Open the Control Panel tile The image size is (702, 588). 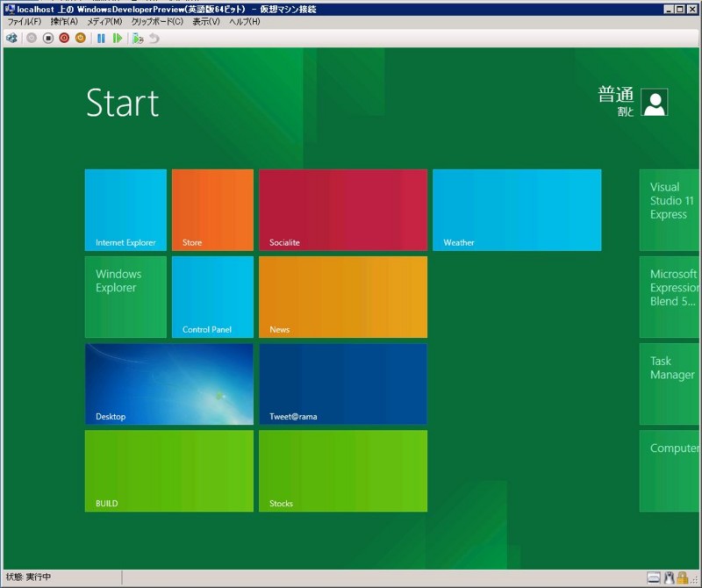point(212,297)
